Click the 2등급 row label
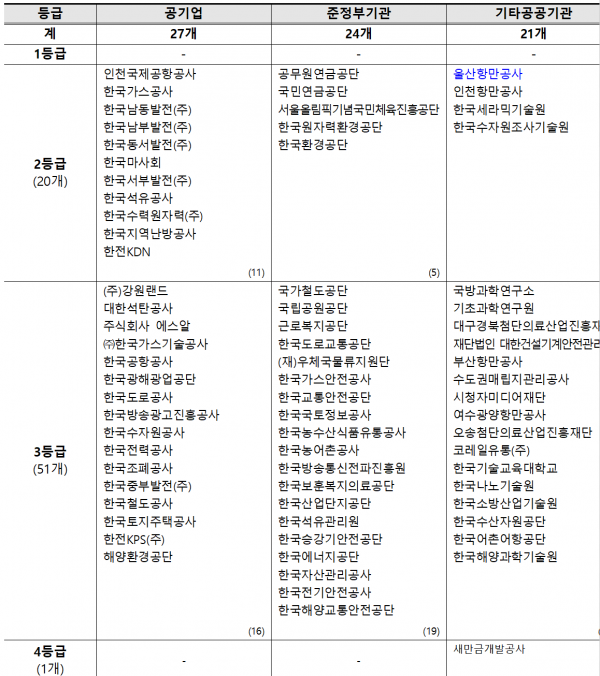The width and height of the screenshot is (600, 676). click(x=50, y=164)
